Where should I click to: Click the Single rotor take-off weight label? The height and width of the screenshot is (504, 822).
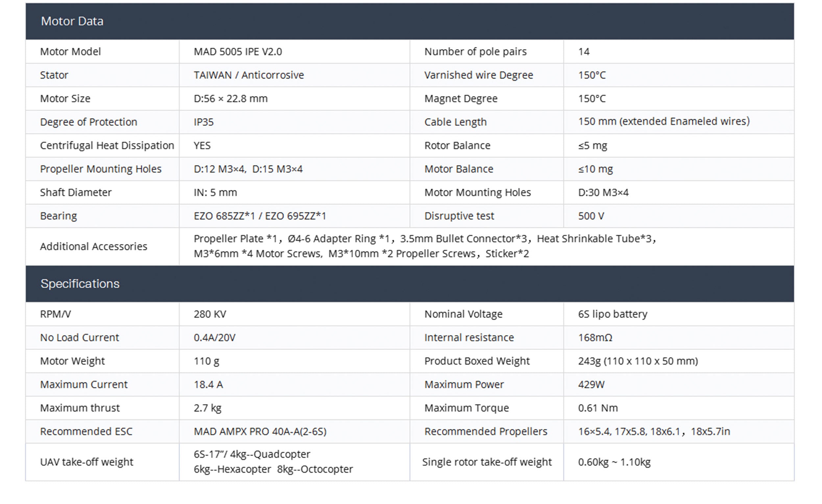point(487,462)
